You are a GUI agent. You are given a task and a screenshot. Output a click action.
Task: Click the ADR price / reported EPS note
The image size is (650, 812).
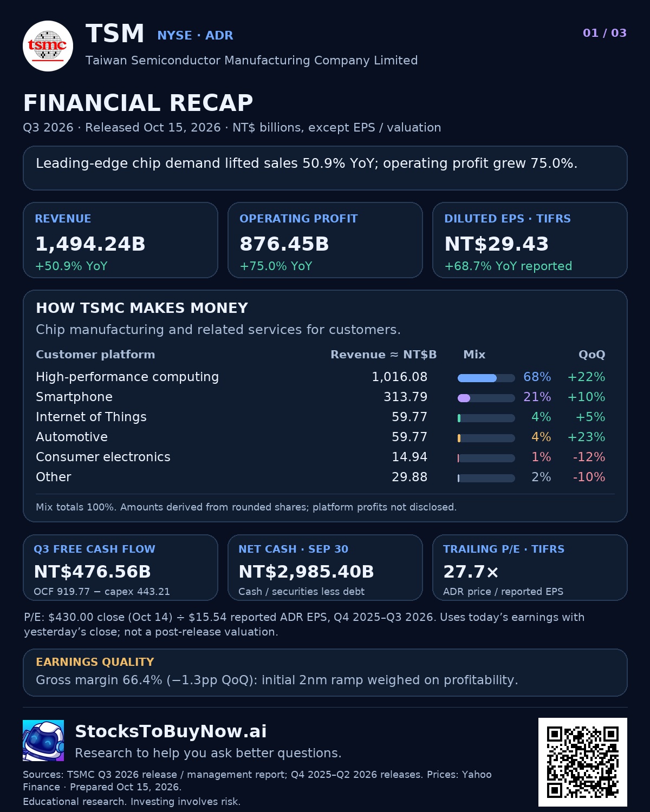pos(503,592)
